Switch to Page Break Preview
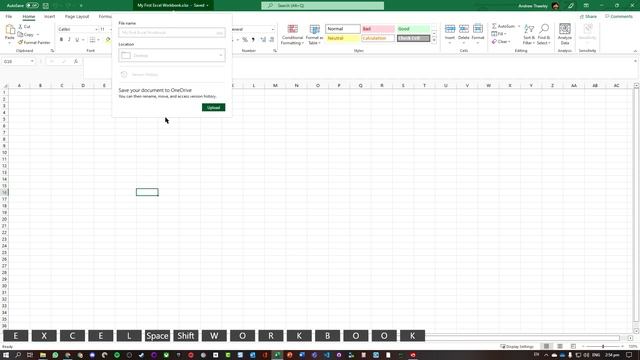 pyautogui.click(x=573, y=346)
